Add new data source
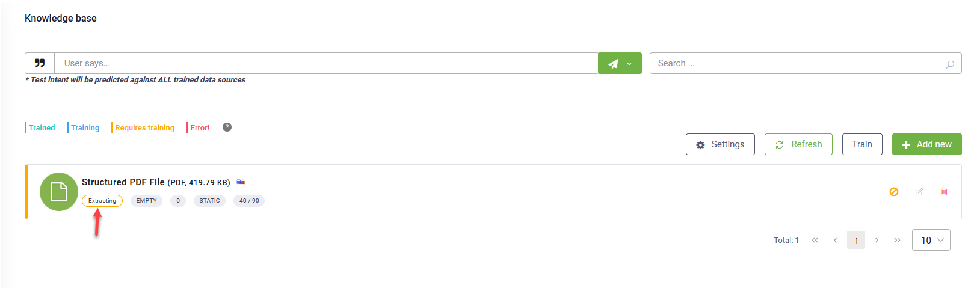Screen dimensions: 980x288 [x=926, y=144]
